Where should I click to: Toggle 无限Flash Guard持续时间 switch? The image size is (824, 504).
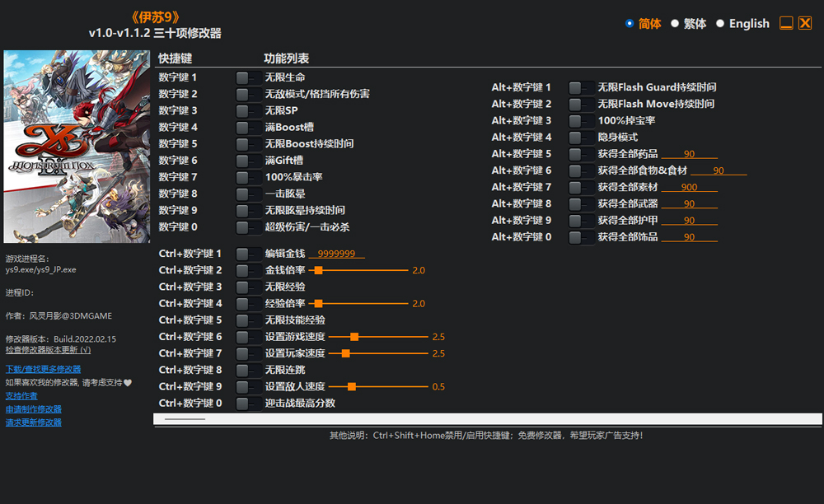581,87
